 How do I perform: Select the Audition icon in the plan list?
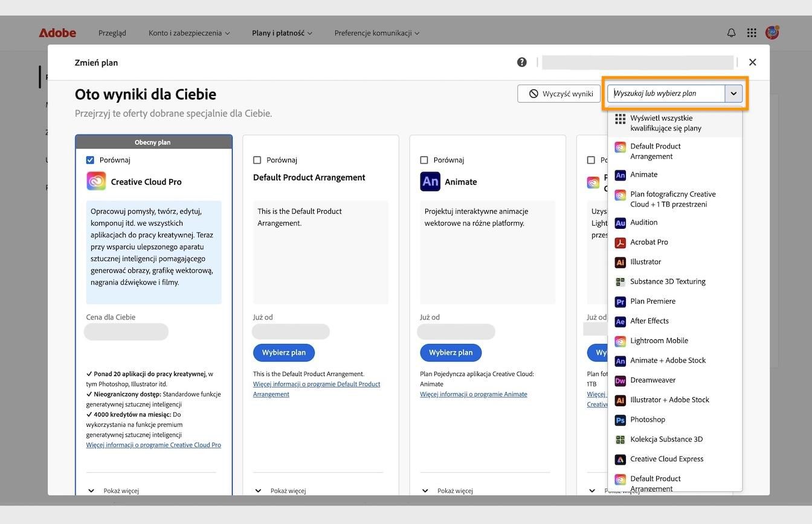pos(620,223)
